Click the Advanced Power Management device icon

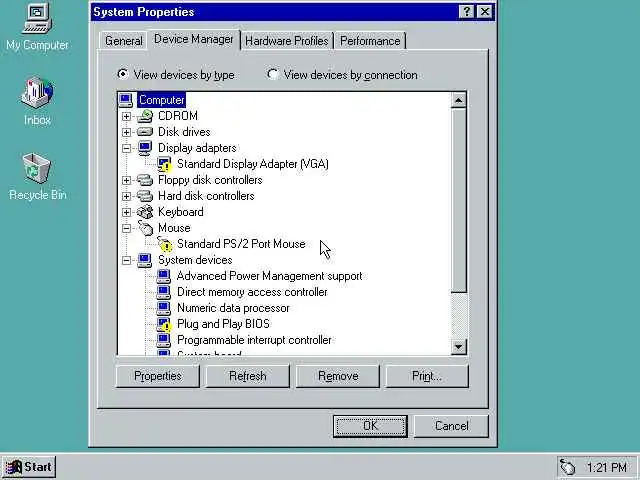(164, 276)
